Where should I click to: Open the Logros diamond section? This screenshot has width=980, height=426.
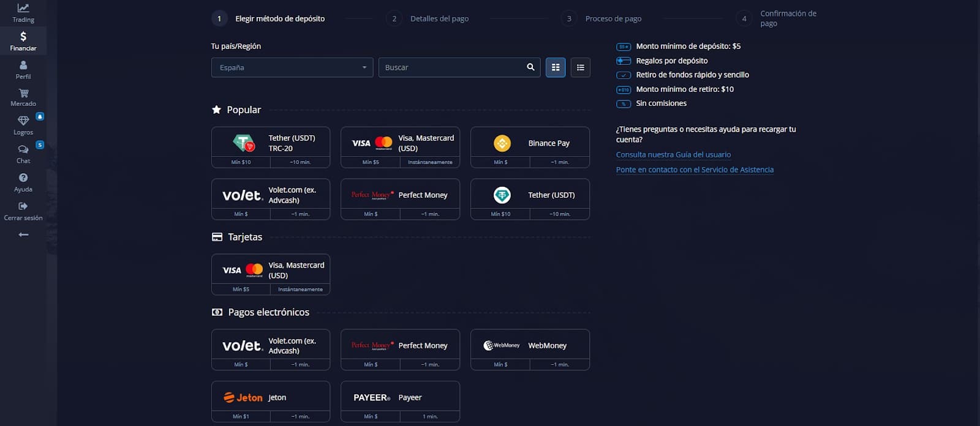[x=23, y=125]
